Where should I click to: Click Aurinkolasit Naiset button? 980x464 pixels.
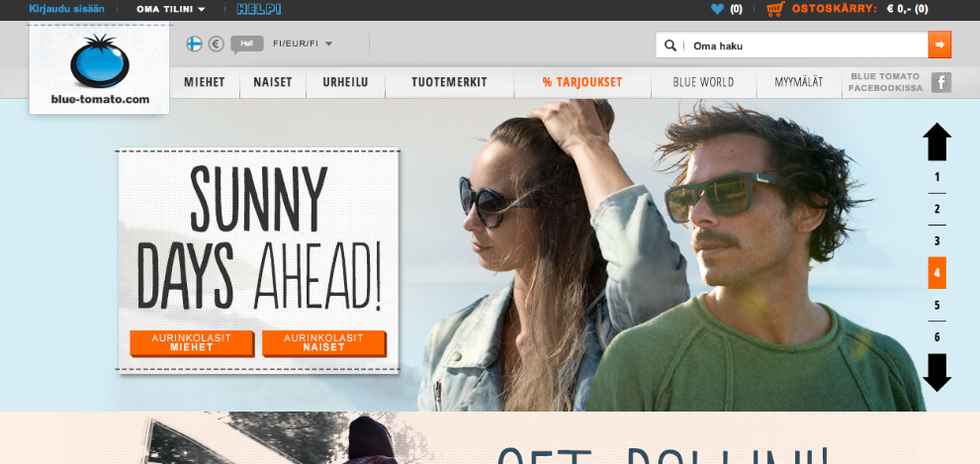(323, 342)
